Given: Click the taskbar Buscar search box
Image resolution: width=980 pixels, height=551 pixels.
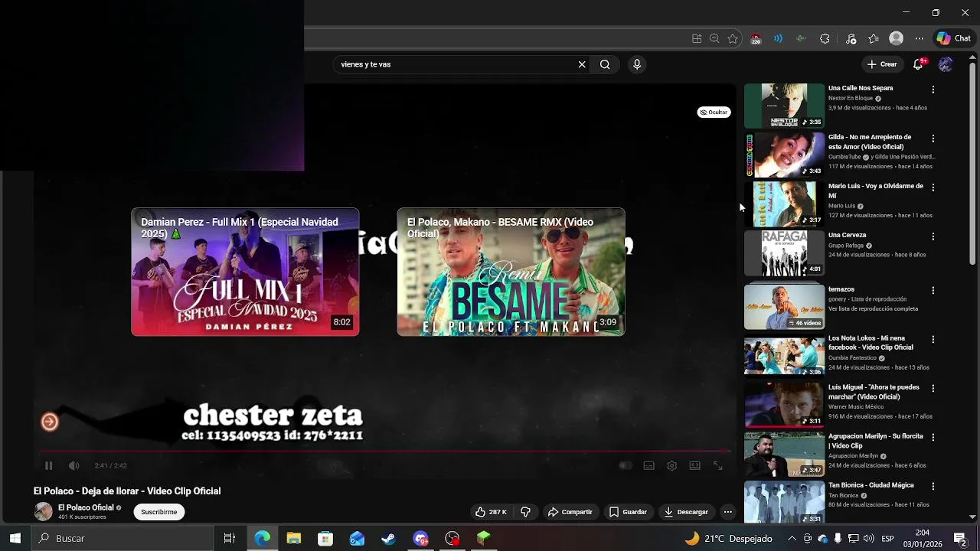Looking at the screenshot, I should click(x=122, y=538).
